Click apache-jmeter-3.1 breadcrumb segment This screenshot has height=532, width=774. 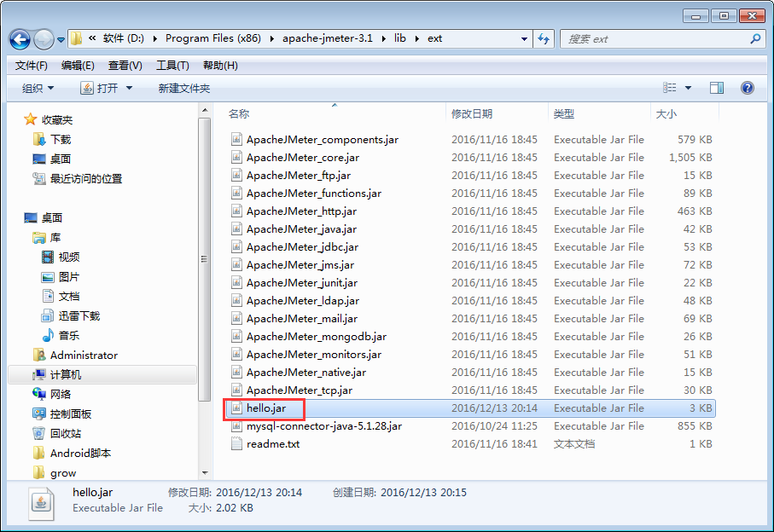[x=328, y=38]
